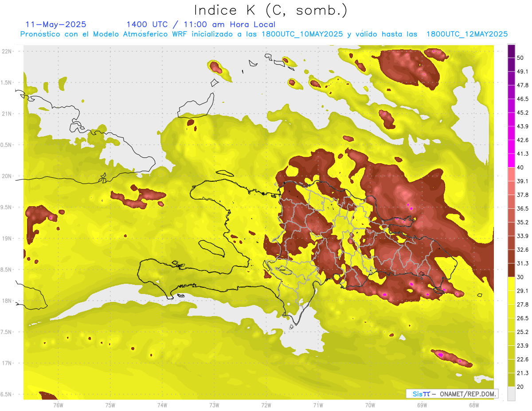Click the latitude label "22N"

click(8, 51)
